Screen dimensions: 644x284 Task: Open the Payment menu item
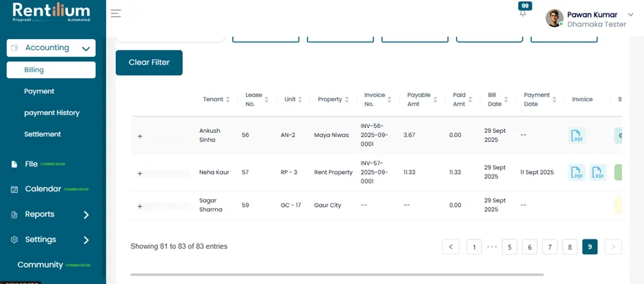click(39, 92)
